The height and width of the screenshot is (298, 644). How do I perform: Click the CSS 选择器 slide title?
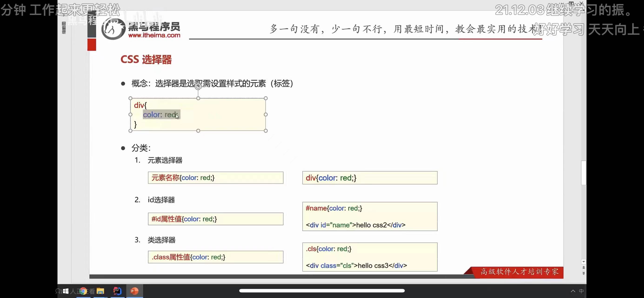146,60
